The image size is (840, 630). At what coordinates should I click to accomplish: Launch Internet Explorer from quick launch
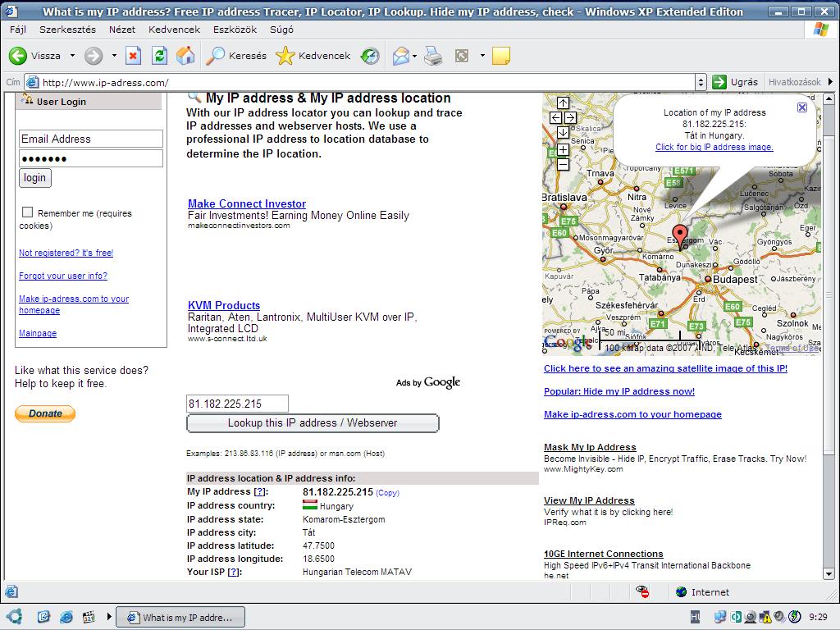point(66,617)
